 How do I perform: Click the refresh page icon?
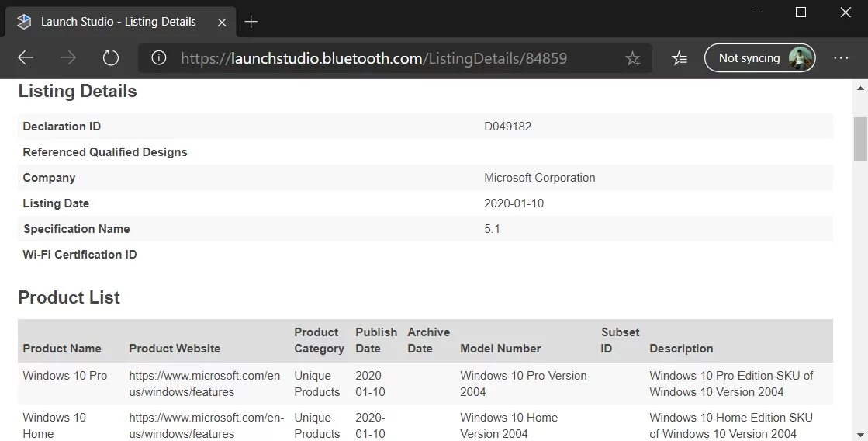click(111, 58)
